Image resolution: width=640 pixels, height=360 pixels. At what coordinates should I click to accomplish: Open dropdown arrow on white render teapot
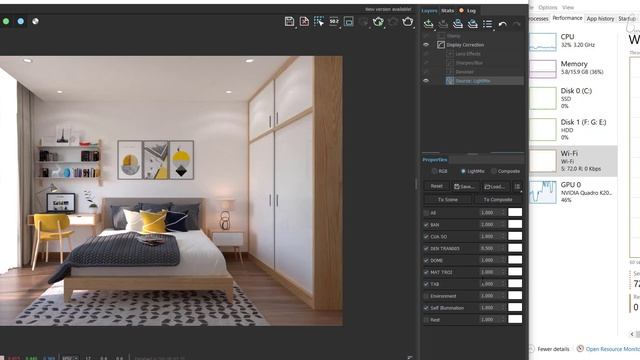pyautogui.click(x=414, y=27)
